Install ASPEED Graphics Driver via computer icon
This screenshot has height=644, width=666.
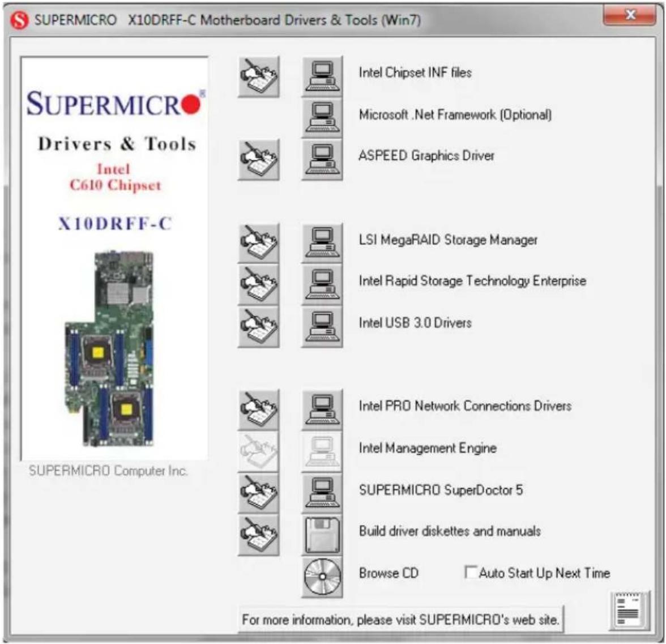click(322, 160)
